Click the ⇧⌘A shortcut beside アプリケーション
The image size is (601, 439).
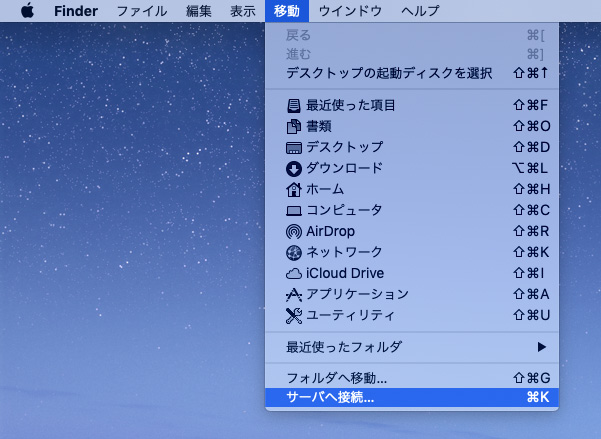coord(531,294)
